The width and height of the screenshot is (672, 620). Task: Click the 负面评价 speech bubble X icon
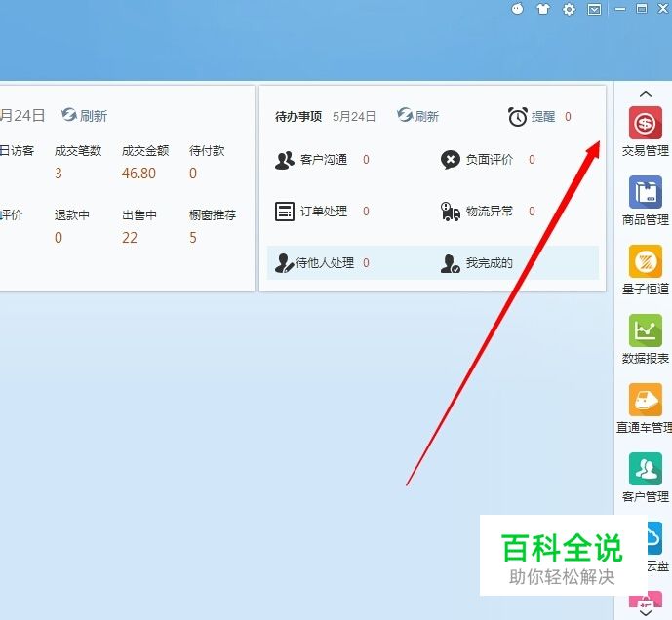coord(450,160)
